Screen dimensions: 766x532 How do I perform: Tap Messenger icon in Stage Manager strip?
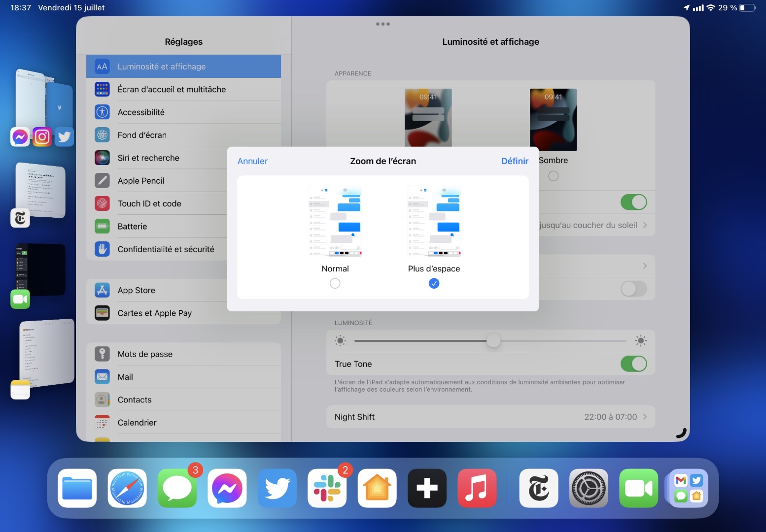20,136
